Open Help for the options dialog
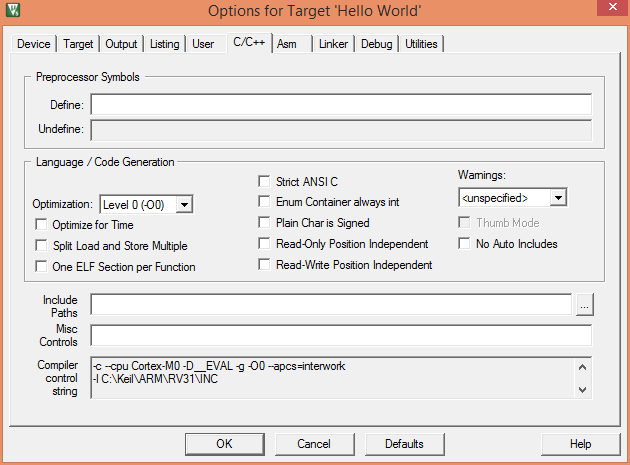Image resolution: width=630 pixels, height=465 pixels. 581,444
